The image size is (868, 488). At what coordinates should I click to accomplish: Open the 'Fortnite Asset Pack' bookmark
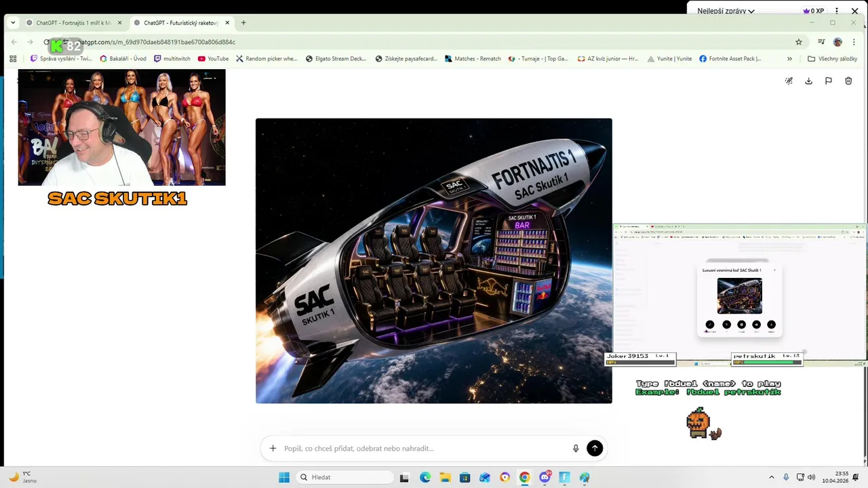(x=730, y=59)
